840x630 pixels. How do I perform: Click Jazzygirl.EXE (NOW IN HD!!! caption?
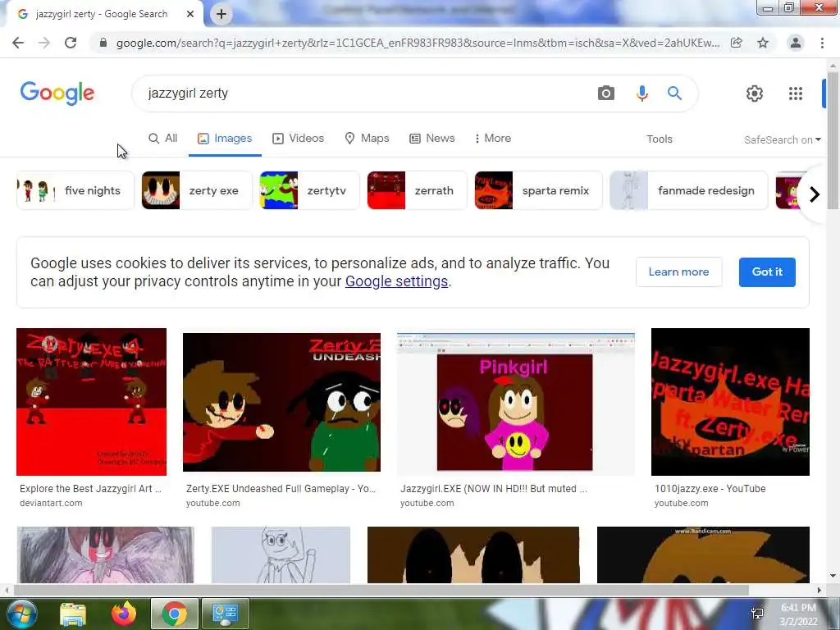click(493, 489)
